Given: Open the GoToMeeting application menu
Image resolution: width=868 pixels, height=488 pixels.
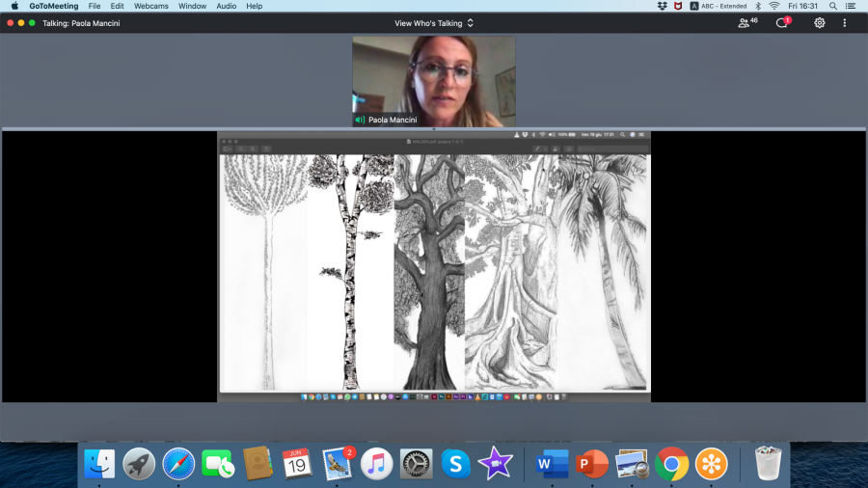Looking at the screenshot, I should [54, 6].
